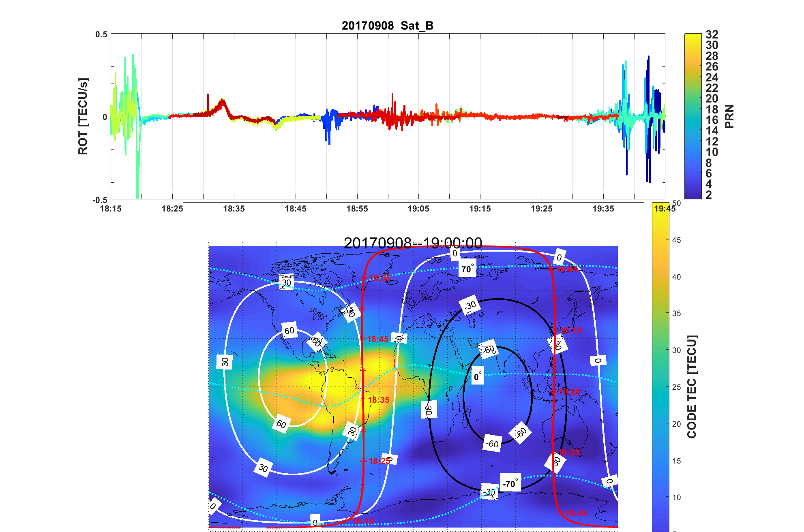The height and width of the screenshot is (532, 804).
Task: Click the map title '20170908--19:00:00'
Action: pyautogui.click(x=412, y=243)
